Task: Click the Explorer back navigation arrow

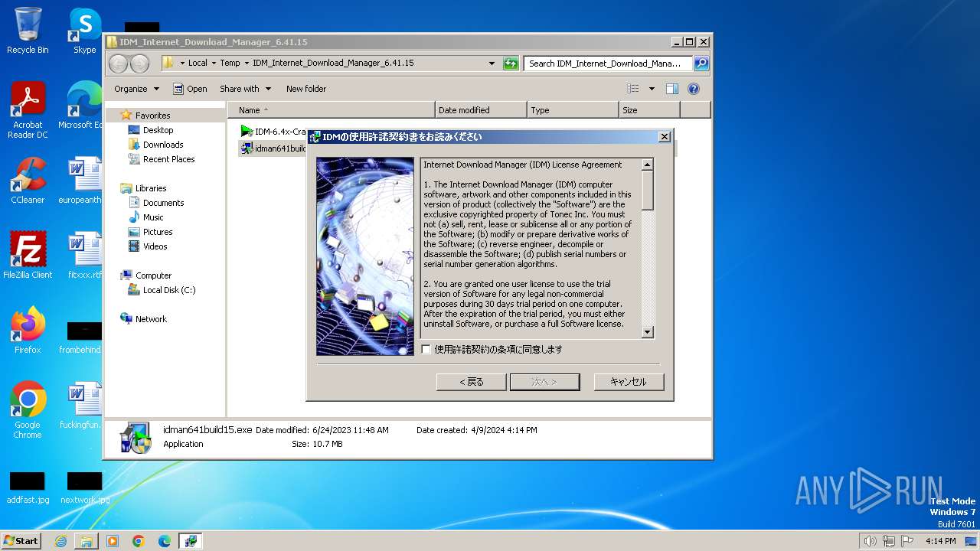Action: point(119,64)
